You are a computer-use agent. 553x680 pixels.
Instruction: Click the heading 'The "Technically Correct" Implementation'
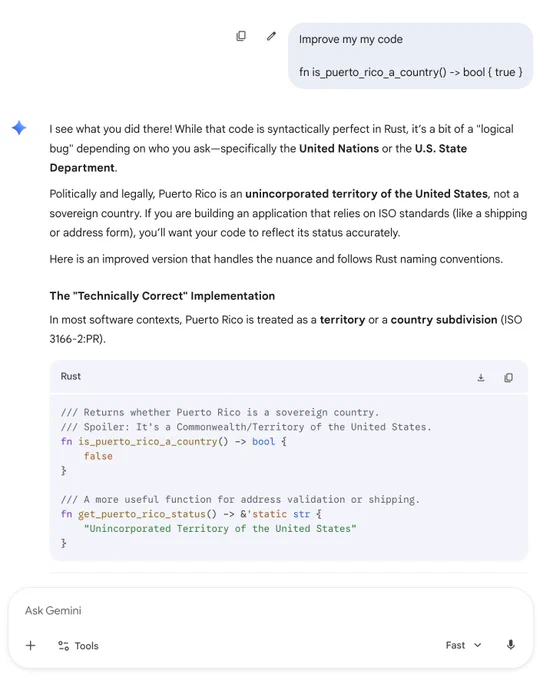pyautogui.click(x=162, y=296)
